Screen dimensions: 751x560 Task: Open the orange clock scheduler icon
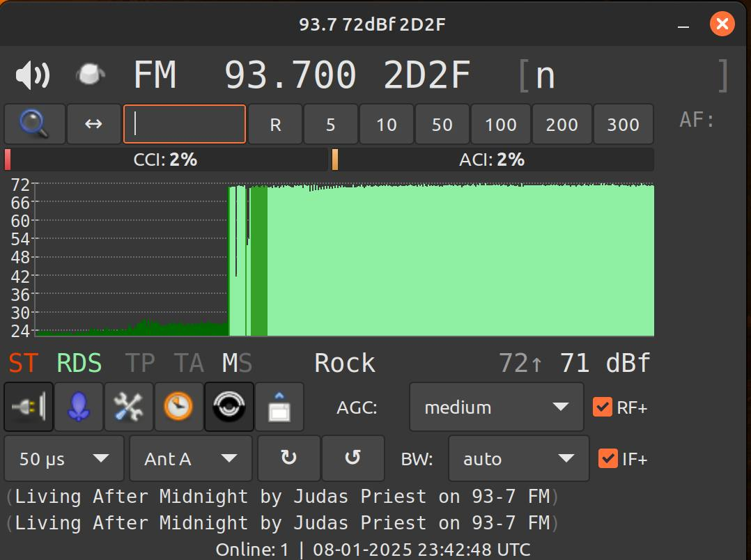click(179, 407)
